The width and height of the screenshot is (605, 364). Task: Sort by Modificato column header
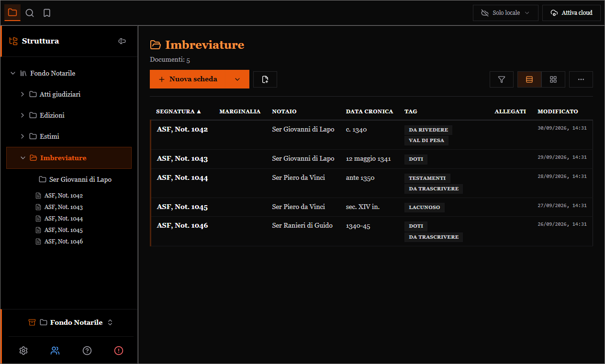558,111
